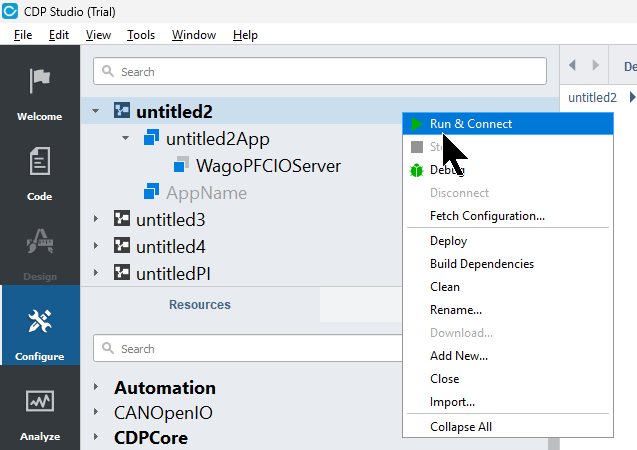Viewport: 637px width, 450px height.
Task: Select Build Dependencies menu entry
Action: point(508,264)
